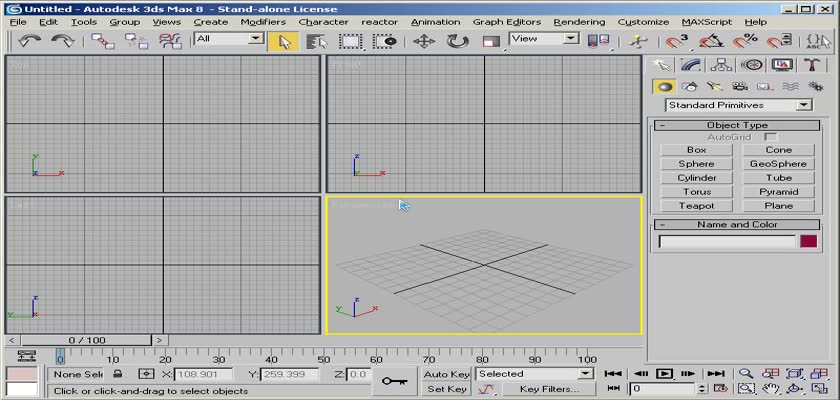
Task: Activate the Bind to Space Warp tool
Action: [x=170, y=41]
